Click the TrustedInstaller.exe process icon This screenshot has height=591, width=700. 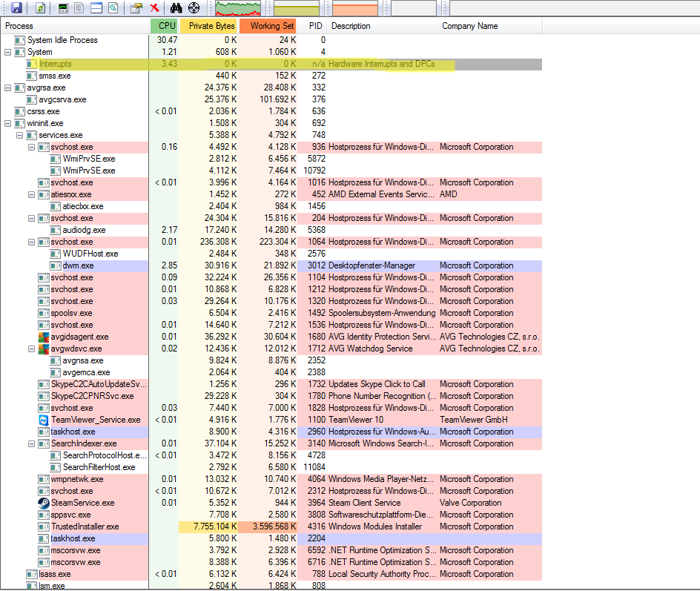click(44, 526)
